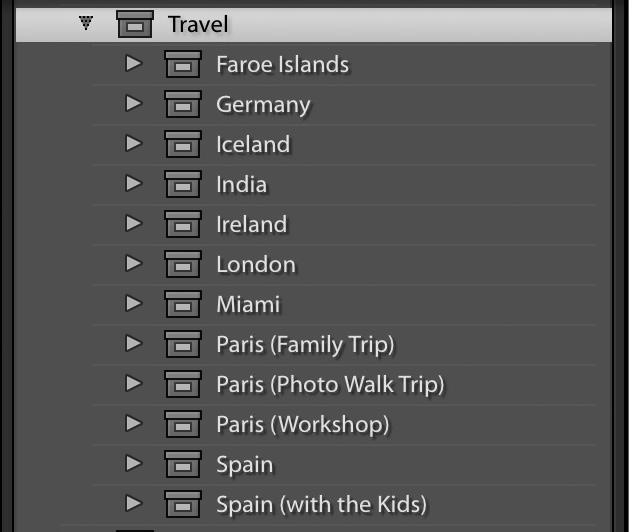This screenshot has height=532, width=629.
Task: Select the Miami collection set name
Action: [x=248, y=304]
